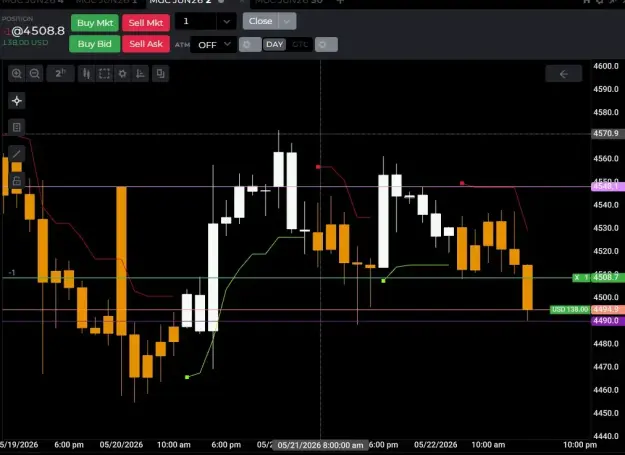
Task: Click the 10:00 pm time axis label
Action: 580,445
